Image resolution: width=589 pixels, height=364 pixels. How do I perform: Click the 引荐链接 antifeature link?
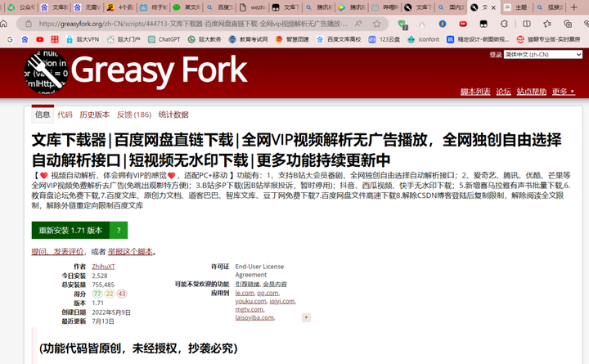click(x=248, y=284)
